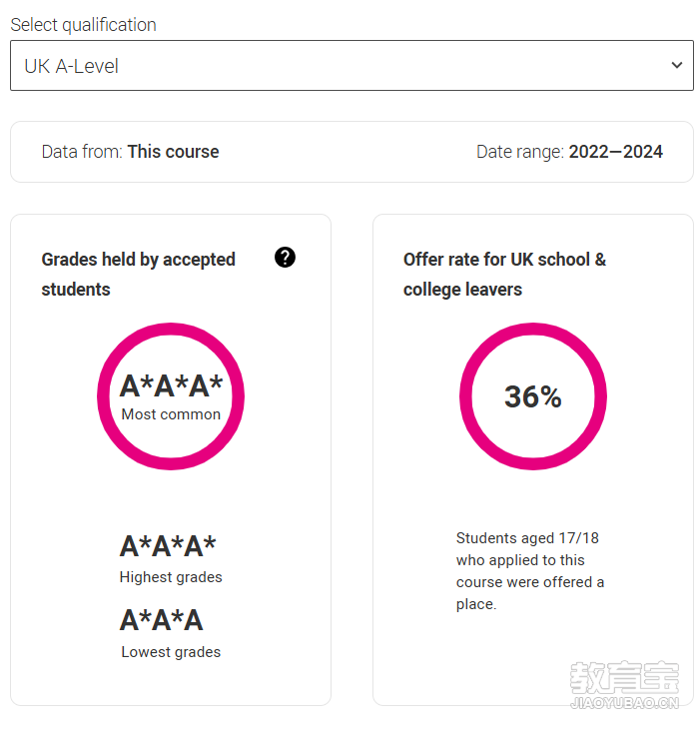
Task: Click the Lowest grades label
Action: coord(171,652)
